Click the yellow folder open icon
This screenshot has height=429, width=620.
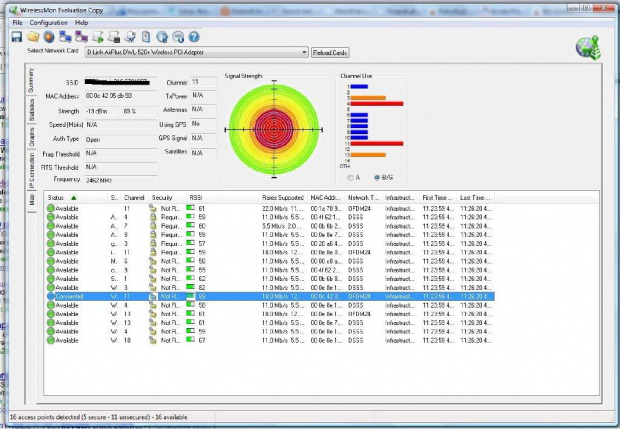pyautogui.click(x=33, y=37)
